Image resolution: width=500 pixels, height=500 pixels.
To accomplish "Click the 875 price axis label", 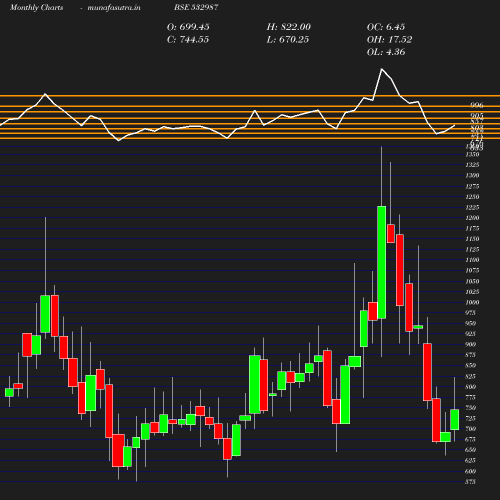I will click(x=470, y=355).
